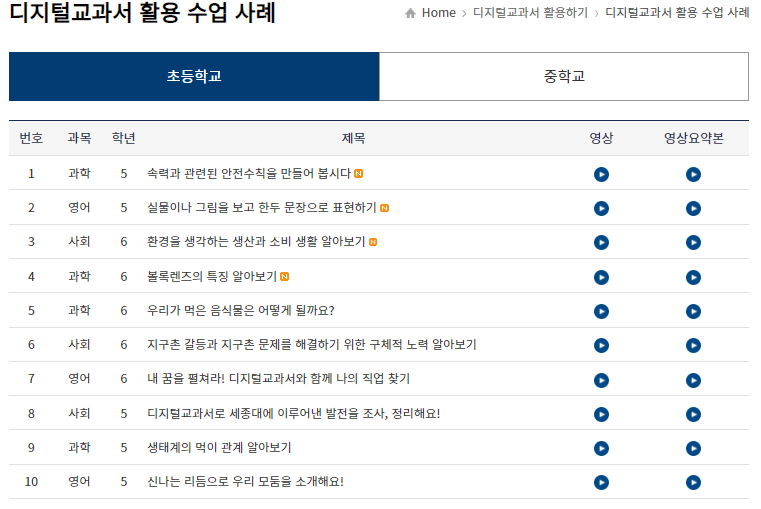The height and width of the screenshot is (509, 761).
Task: Open video summary for 볼록렌즈의 특징 알아보기
Action: [693, 277]
